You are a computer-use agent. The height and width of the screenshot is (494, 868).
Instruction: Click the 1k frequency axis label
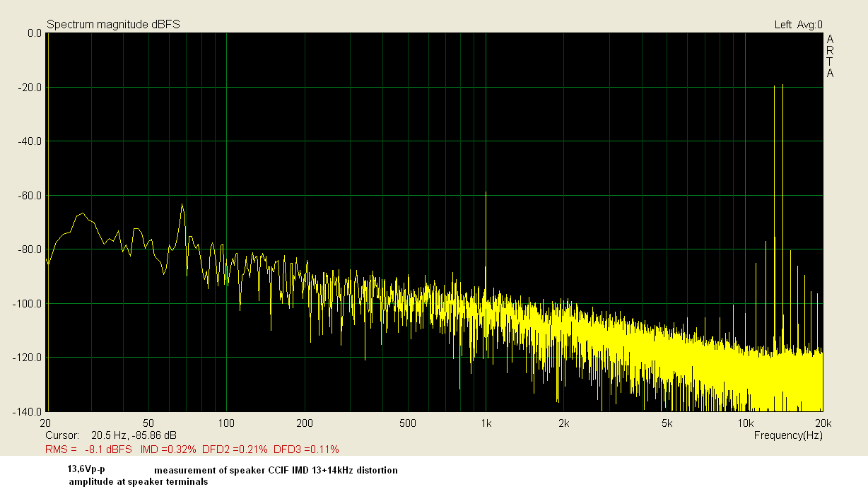point(486,423)
